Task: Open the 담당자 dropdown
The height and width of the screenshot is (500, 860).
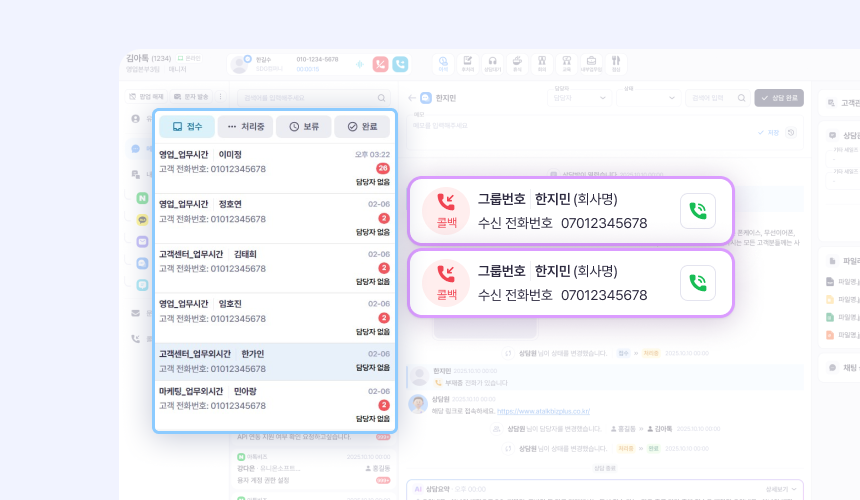Action: (579, 98)
